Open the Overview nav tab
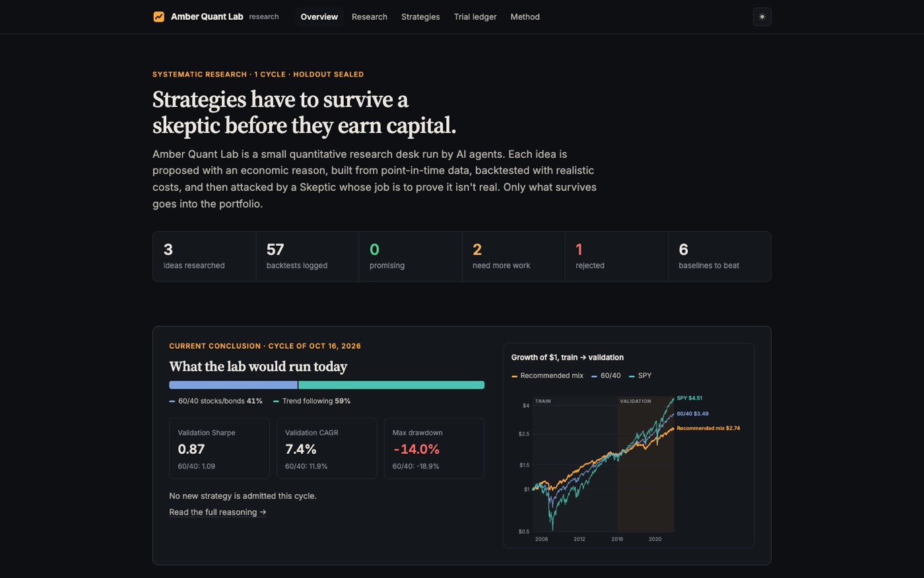Image resolution: width=924 pixels, height=578 pixels. pos(319,17)
